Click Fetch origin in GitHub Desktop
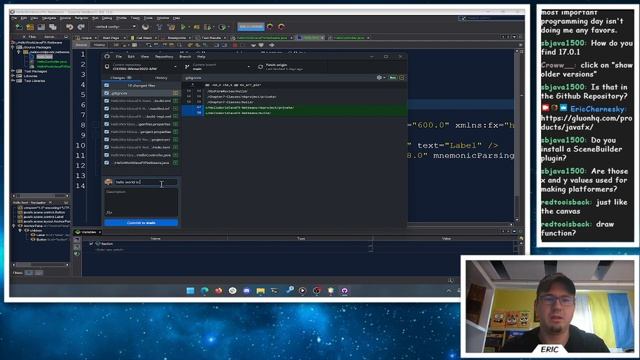Viewport: 640px width, 360px height. (x=276, y=67)
